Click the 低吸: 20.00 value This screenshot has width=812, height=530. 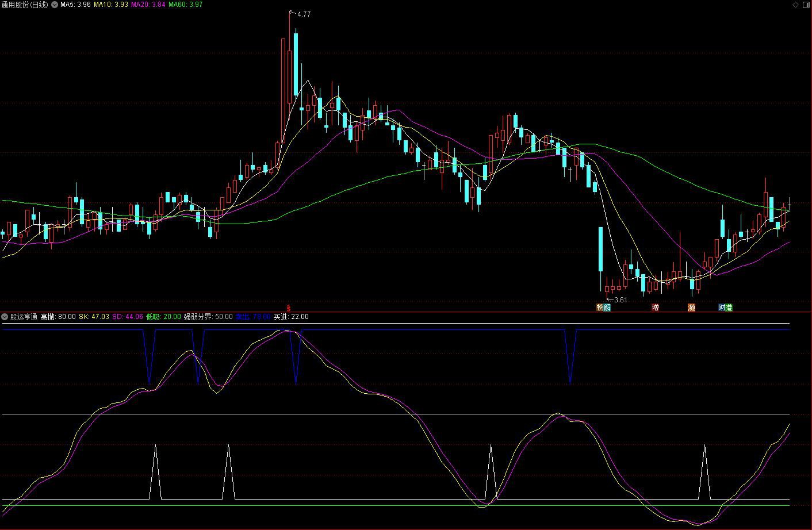(163, 317)
